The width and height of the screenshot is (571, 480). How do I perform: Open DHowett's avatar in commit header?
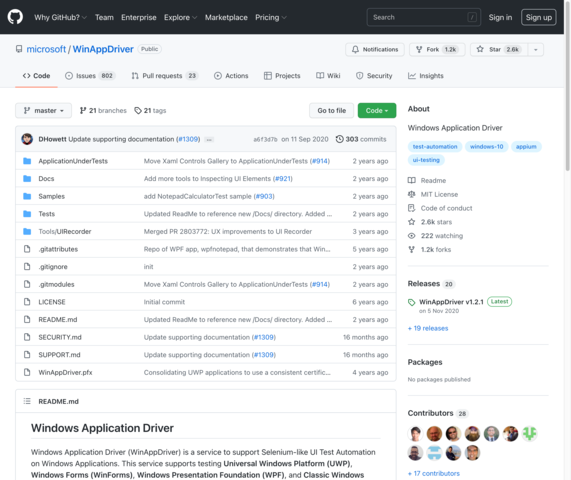[27, 139]
